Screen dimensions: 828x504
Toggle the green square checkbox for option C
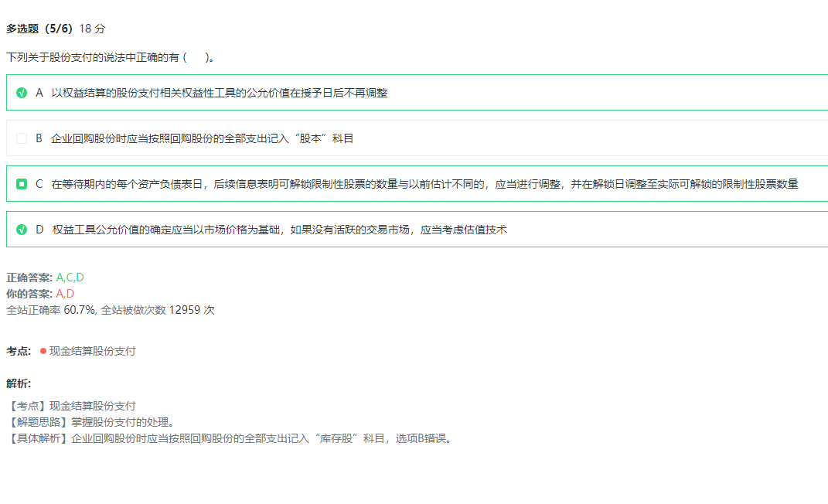(22, 184)
